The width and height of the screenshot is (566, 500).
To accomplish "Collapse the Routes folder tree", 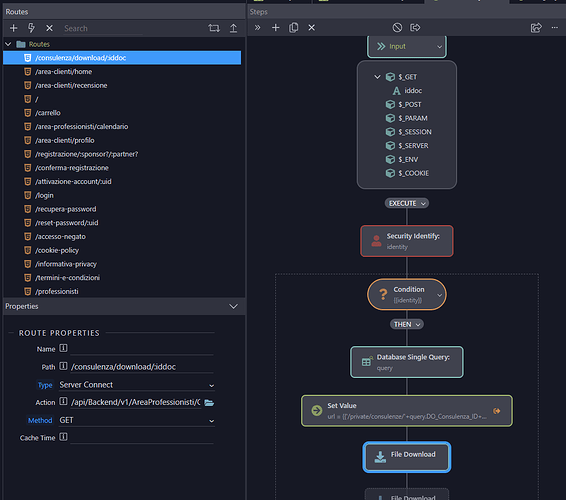I will tap(8, 44).
